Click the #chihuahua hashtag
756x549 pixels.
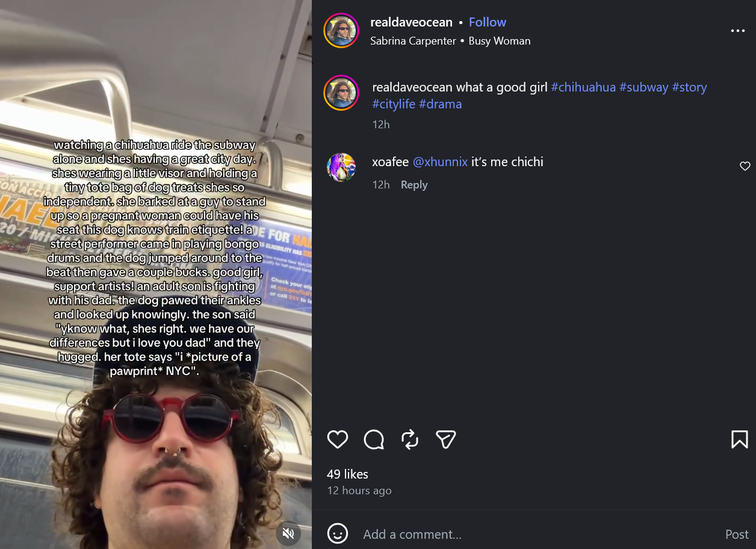point(583,87)
